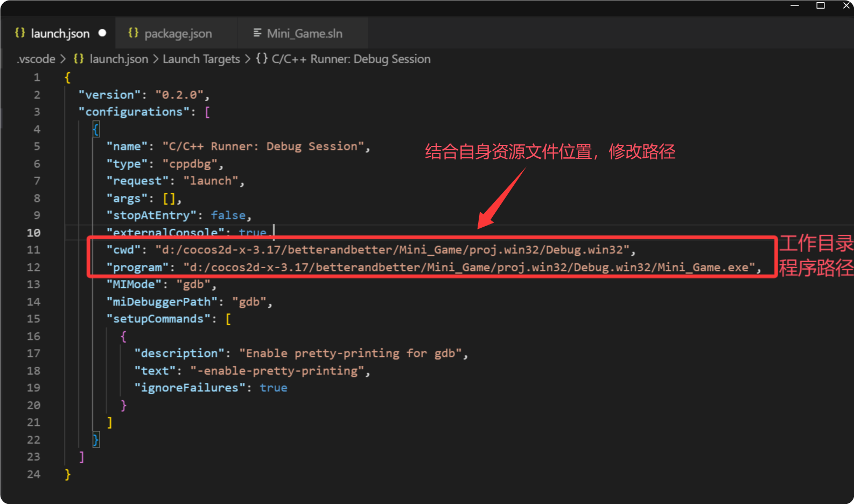Click the "program" key on line 12
This screenshot has height=504, width=854.
[137, 267]
